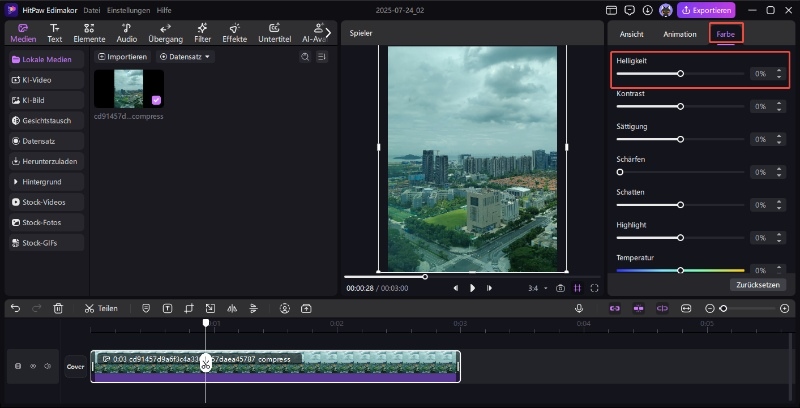800x408 pixels.
Task: Toggle the timeline snapping icon
Action: (638, 309)
